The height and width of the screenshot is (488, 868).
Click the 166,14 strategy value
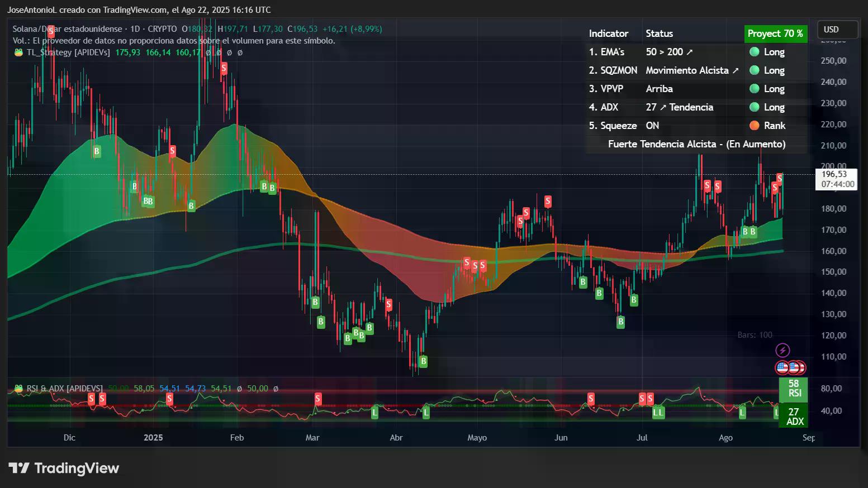(x=158, y=52)
